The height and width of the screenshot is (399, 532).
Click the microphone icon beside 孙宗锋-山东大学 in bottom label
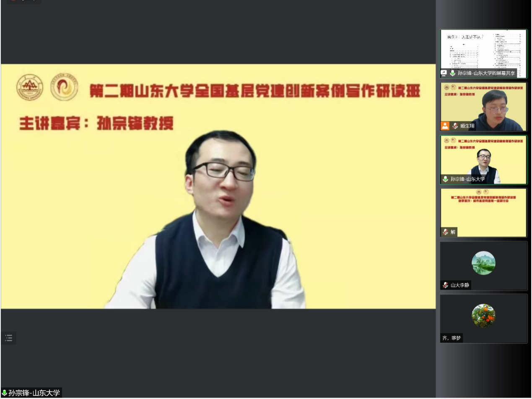[5, 393]
